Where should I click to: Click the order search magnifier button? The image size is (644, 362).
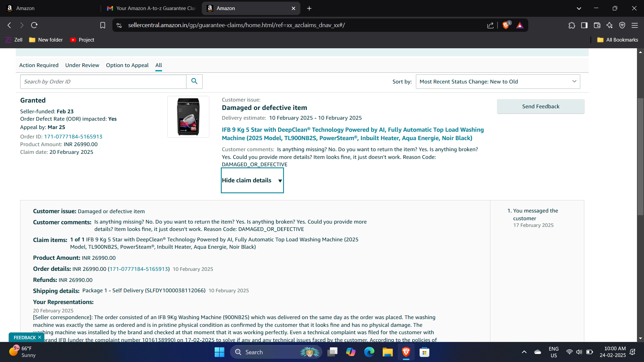coord(194,81)
